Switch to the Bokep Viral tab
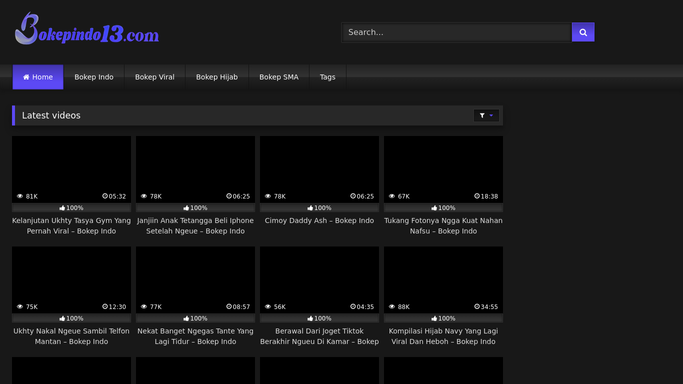Viewport: 683px width, 384px height. tap(155, 77)
